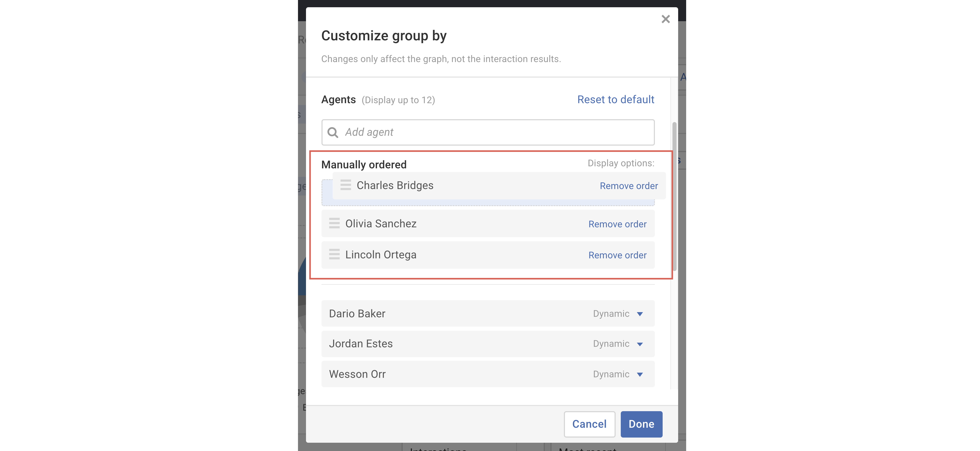Click drag handle beside Lincoln Ortega

click(x=334, y=254)
